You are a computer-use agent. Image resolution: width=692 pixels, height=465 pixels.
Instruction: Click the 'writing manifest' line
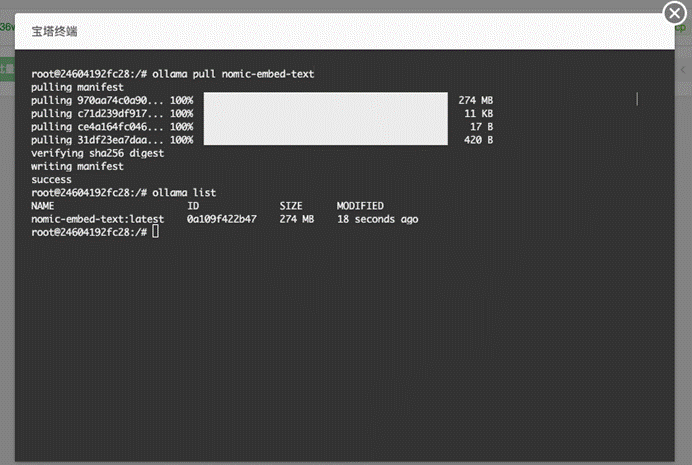(77, 166)
